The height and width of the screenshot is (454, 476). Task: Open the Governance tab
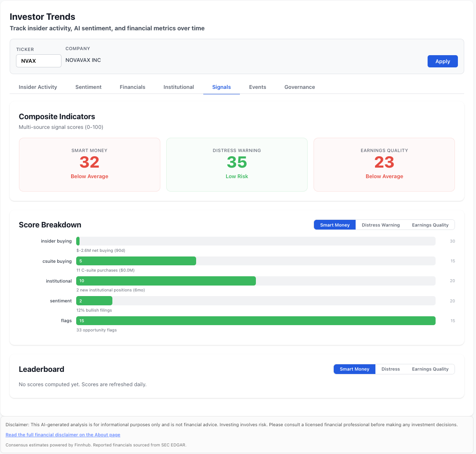[x=300, y=87]
